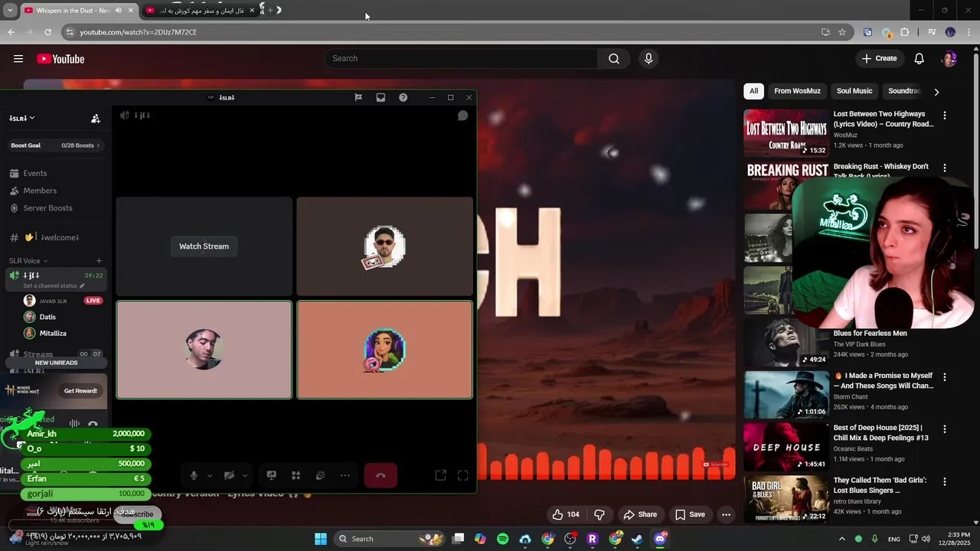Click the Watch Stream button
The image size is (980, 551).
pyautogui.click(x=204, y=246)
